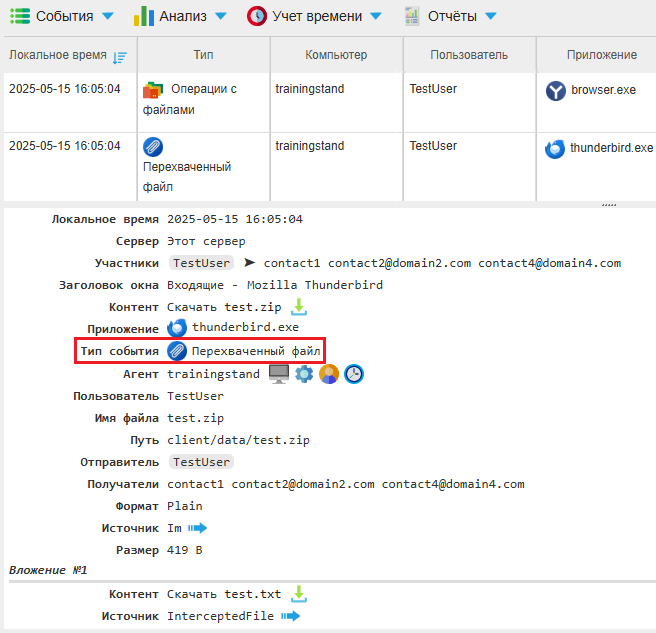656x633 pixels.
Task: Click the path client/data/test.zip
Action: tap(238, 440)
